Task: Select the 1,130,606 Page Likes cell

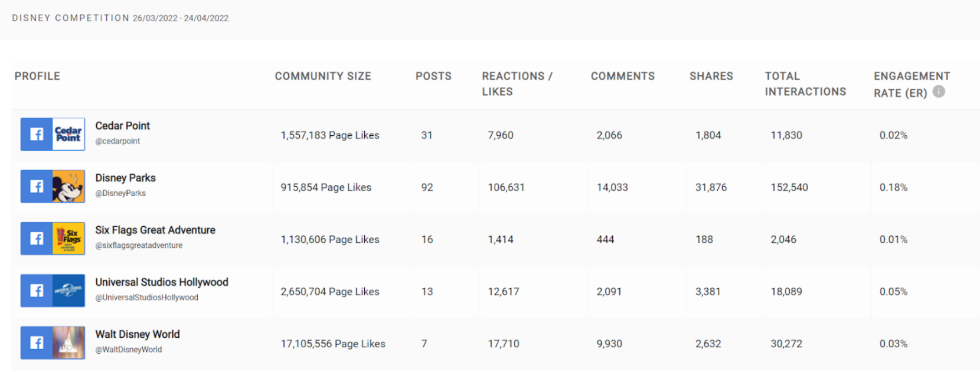Action: point(330,239)
